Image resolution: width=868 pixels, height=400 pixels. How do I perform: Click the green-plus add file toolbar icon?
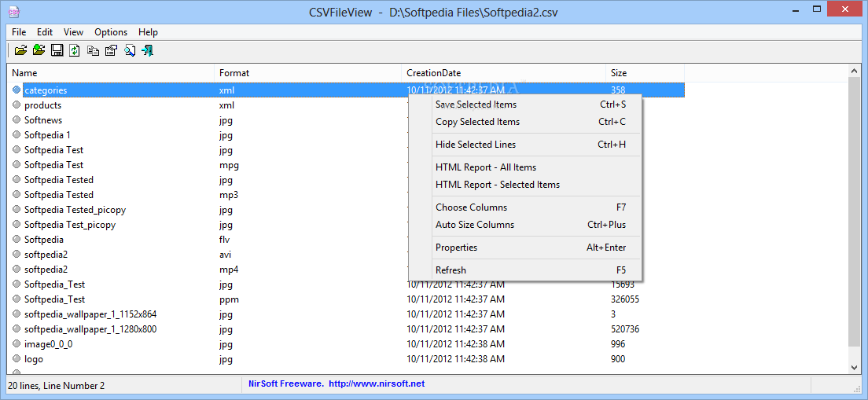tap(39, 51)
